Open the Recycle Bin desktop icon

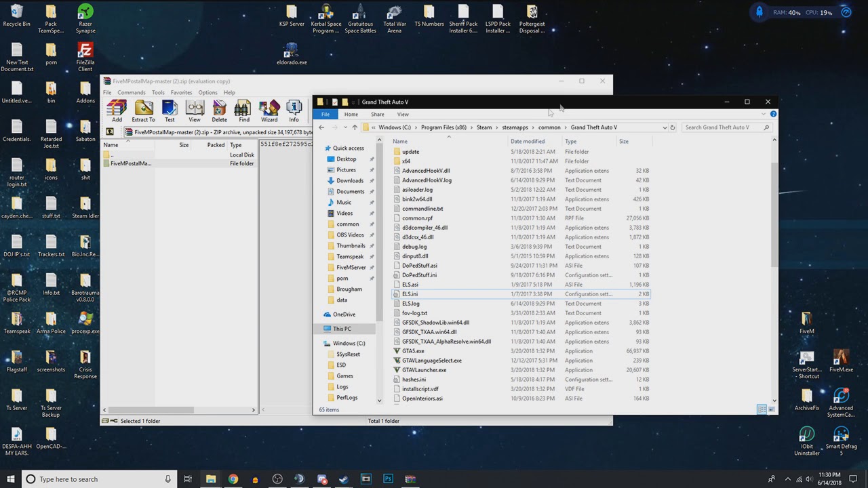point(16,16)
